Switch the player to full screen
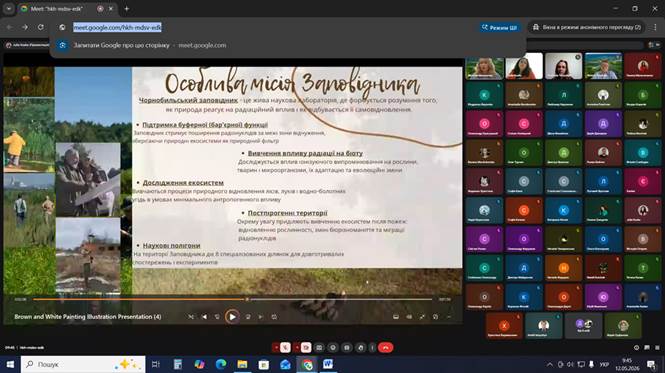Screen dimensions: 665x373 pos(422,317)
